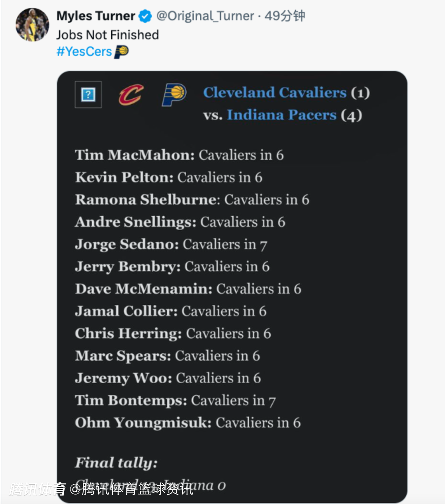
Task: Open the #YesCers hashtag link
Action: coord(84,51)
